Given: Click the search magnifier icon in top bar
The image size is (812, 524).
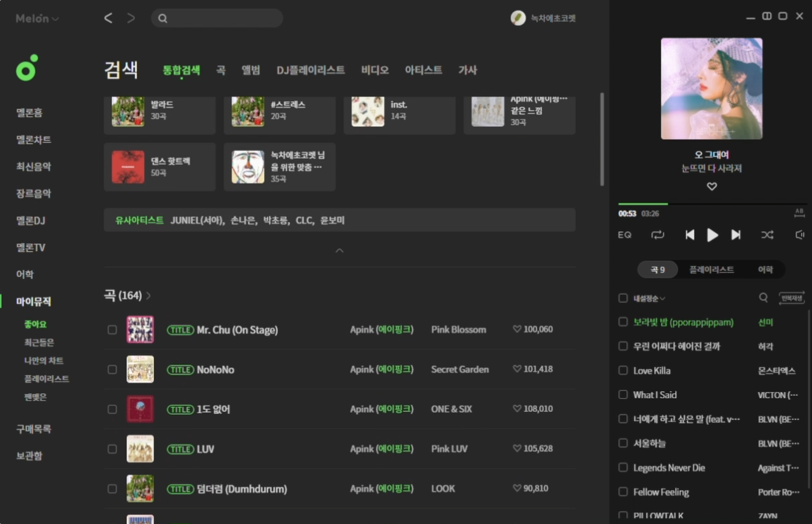Looking at the screenshot, I should [163, 18].
